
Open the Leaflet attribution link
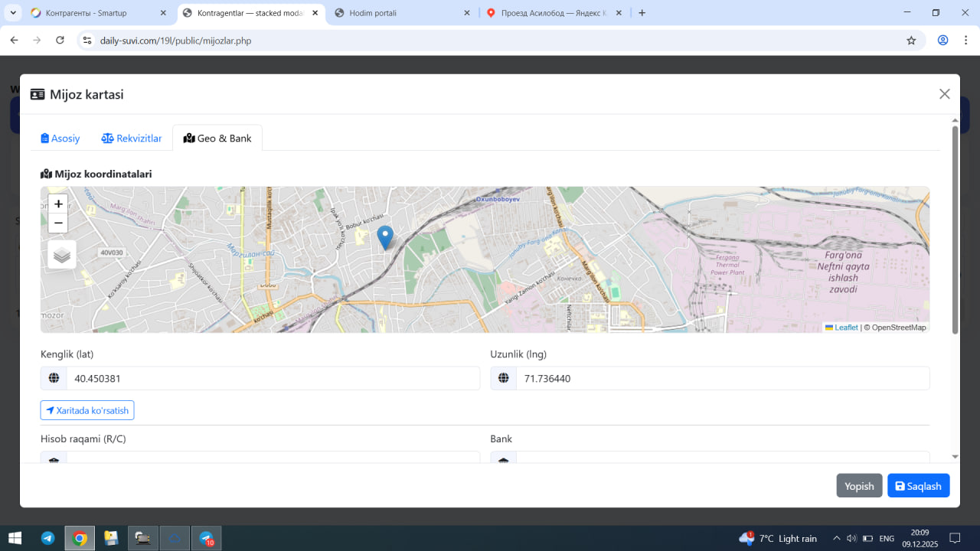click(x=845, y=328)
